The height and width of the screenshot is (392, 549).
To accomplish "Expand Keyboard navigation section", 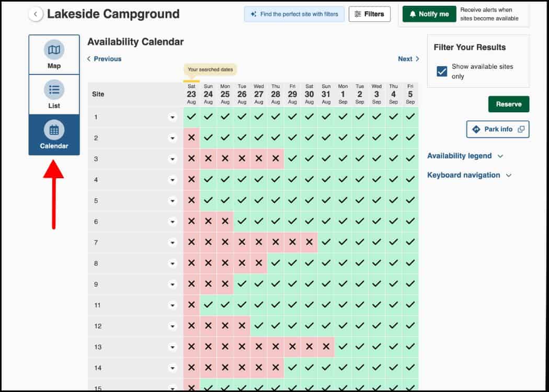I will coord(469,175).
